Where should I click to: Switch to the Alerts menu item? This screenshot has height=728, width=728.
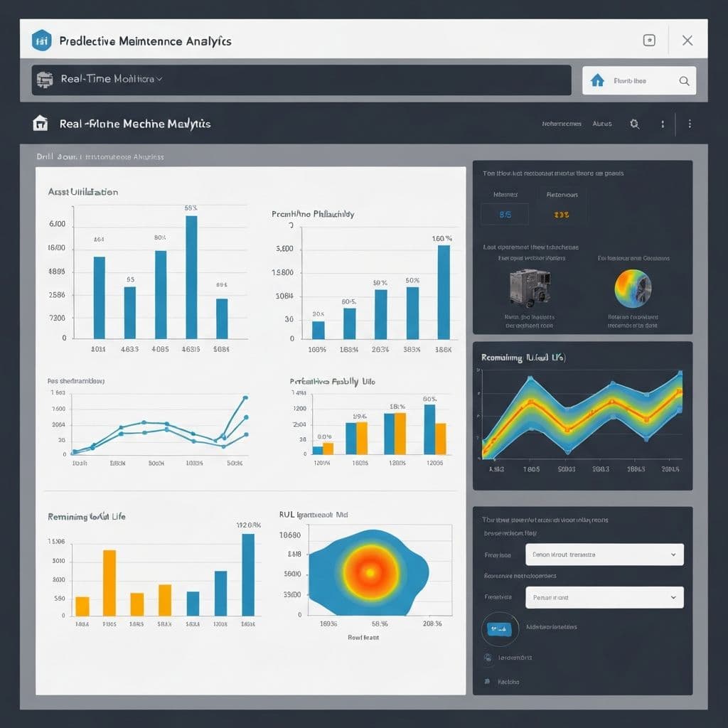click(x=602, y=124)
